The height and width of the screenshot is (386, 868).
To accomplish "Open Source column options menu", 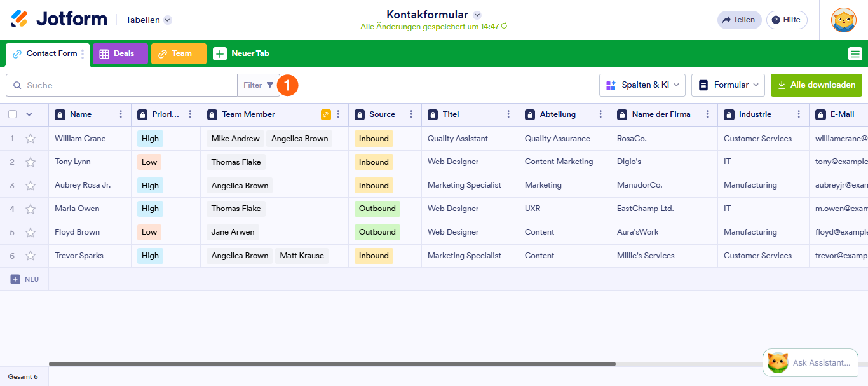I will pos(410,114).
